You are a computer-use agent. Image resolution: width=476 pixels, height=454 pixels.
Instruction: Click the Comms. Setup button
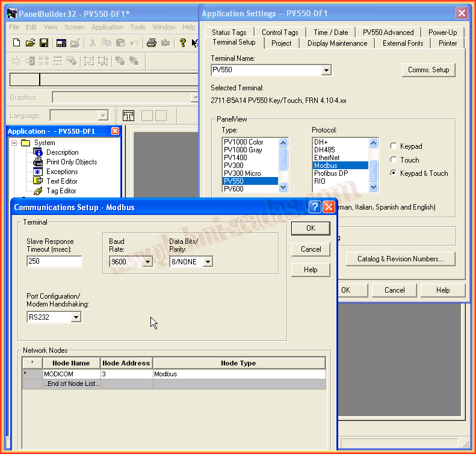click(x=428, y=70)
